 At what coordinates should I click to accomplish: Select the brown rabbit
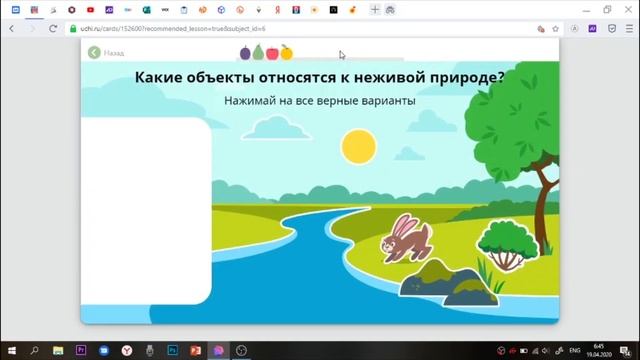coord(407,238)
